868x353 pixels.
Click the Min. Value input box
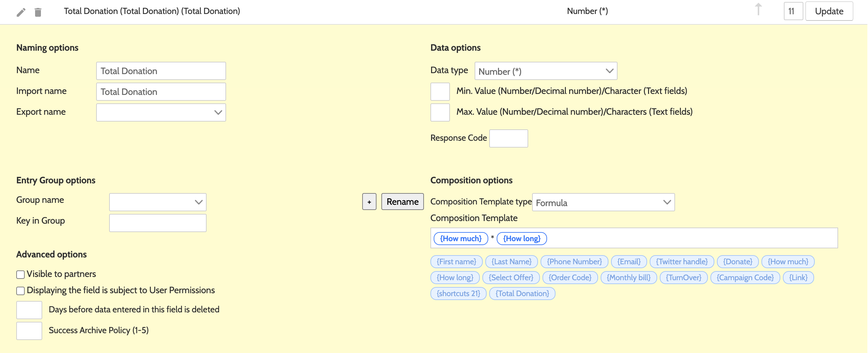coord(440,92)
